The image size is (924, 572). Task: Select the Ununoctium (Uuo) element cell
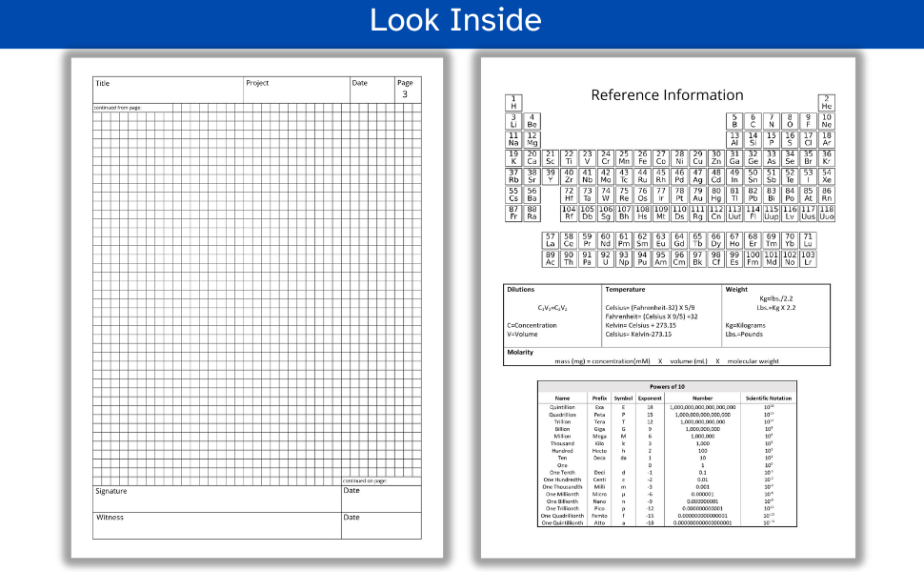829,214
